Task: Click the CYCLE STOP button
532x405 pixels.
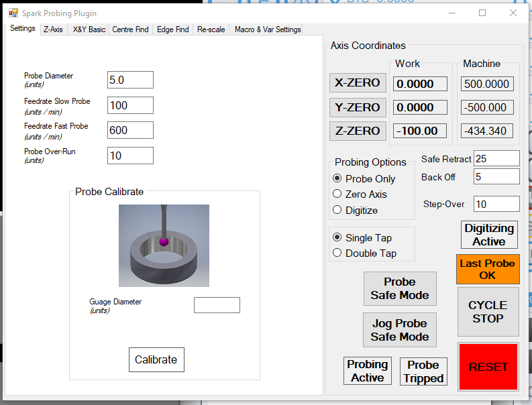Action: pyautogui.click(x=488, y=312)
